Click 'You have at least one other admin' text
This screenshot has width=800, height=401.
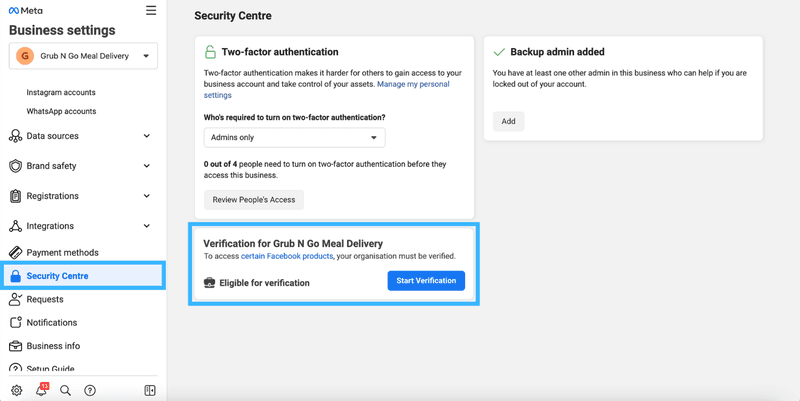pos(619,79)
